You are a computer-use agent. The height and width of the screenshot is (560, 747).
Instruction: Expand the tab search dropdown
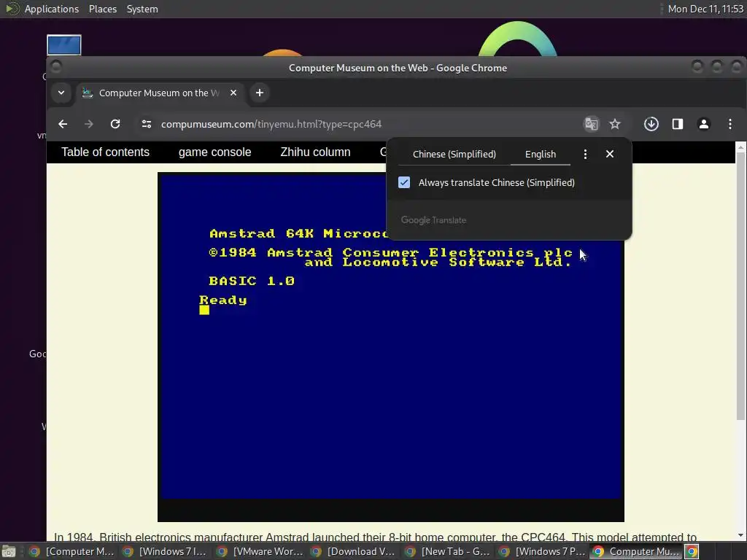pos(61,93)
